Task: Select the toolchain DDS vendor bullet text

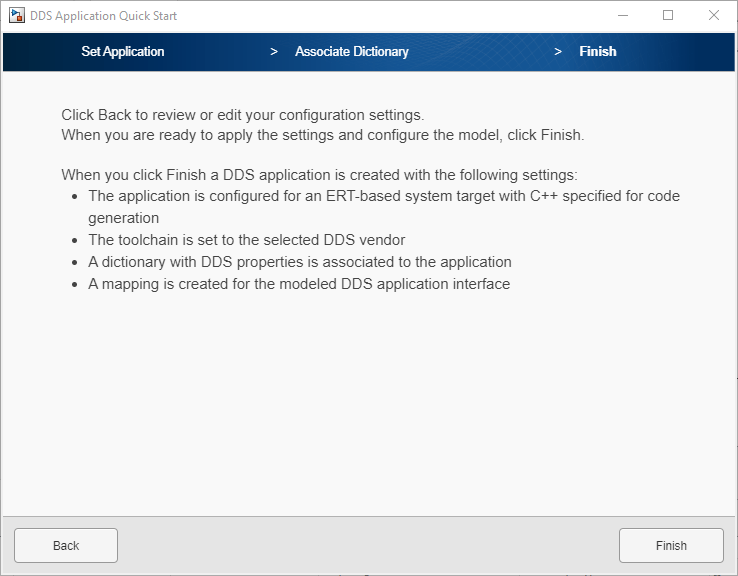Action: (248, 240)
